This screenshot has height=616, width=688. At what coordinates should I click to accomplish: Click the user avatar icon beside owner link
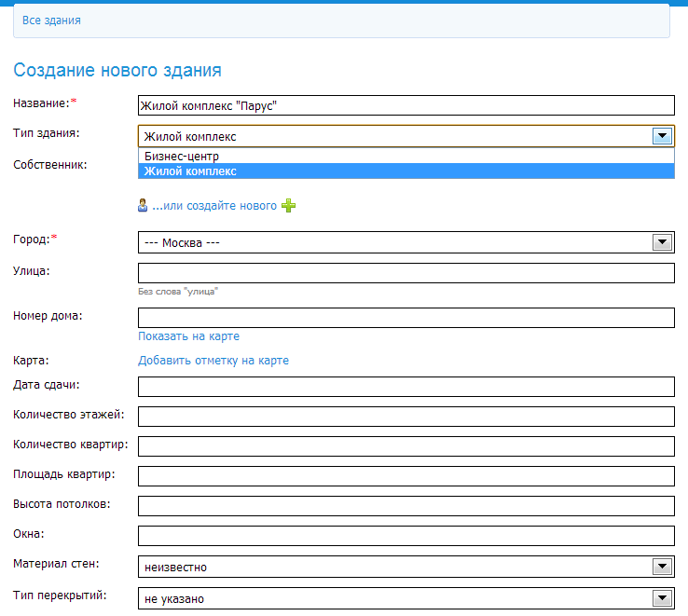point(143,205)
